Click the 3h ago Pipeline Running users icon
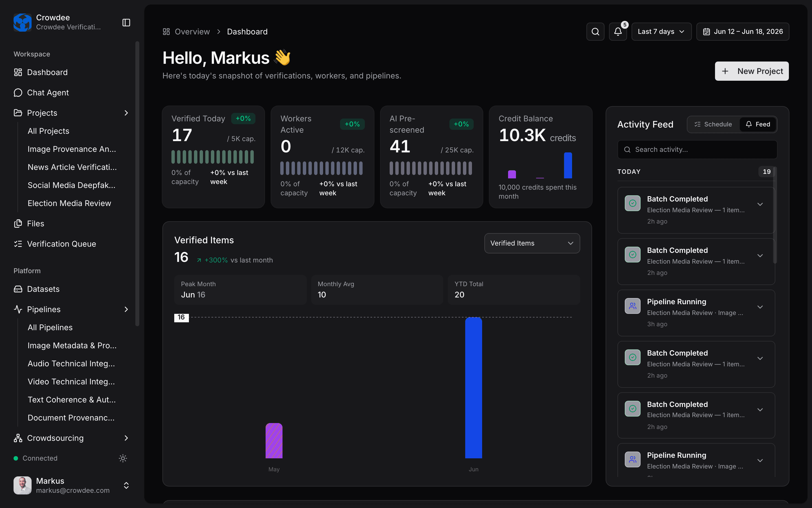 click(632, 306)
